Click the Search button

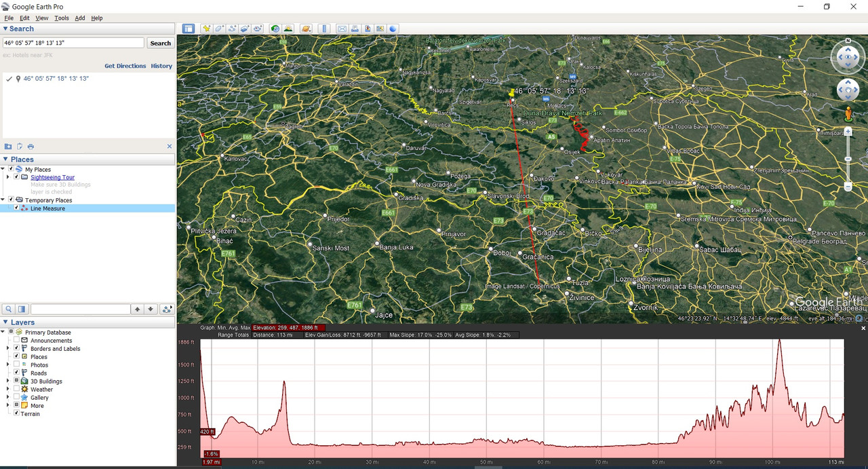click(161, 43)
